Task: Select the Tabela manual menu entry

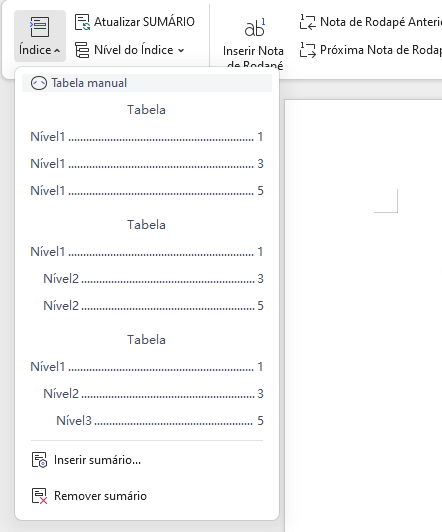Action: click(147, 83)
